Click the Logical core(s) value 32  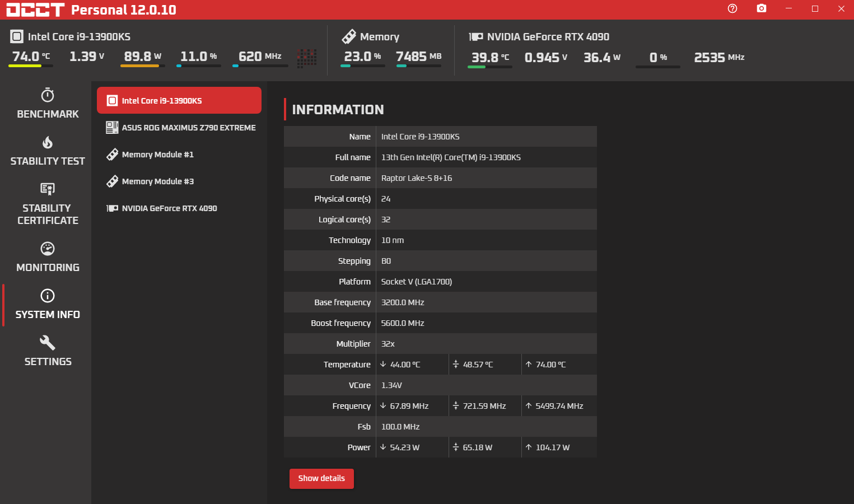point(386,220)
